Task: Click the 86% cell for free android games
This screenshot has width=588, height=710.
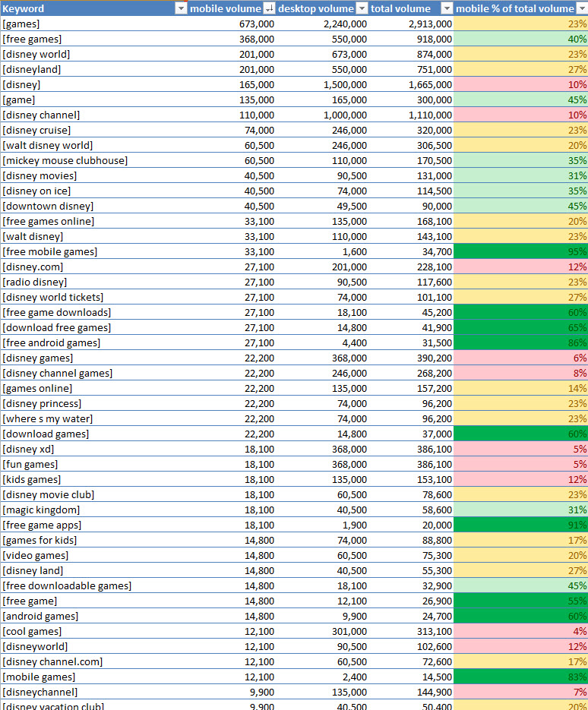Action: click(521, 342)
